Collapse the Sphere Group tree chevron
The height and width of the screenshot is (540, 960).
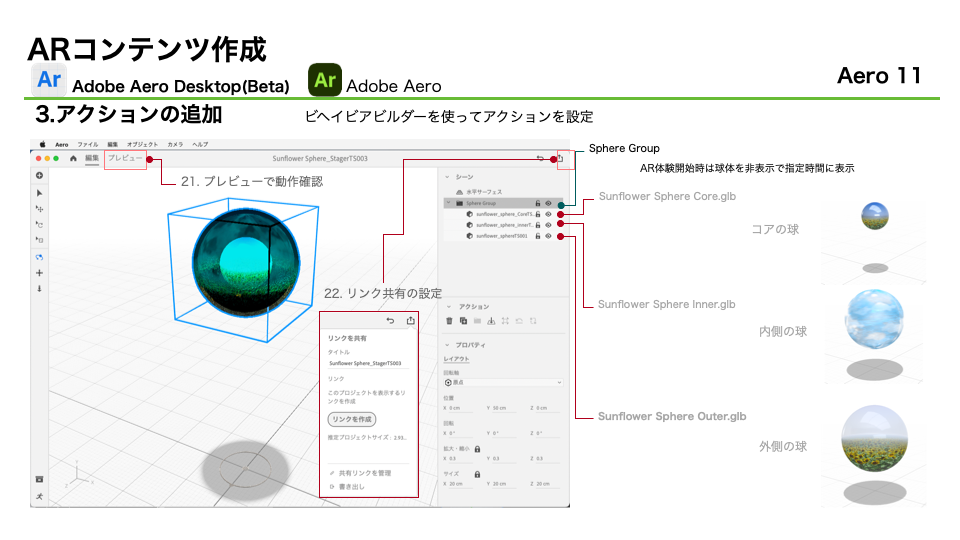coord(449,203)
